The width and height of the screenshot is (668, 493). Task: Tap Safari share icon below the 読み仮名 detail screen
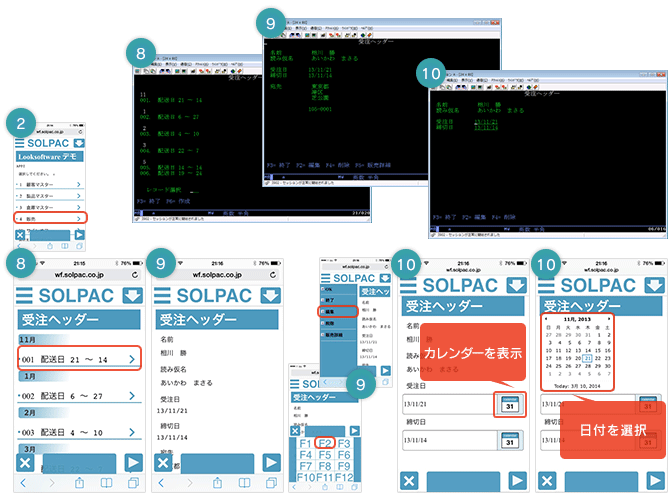(x=217, y=483)
